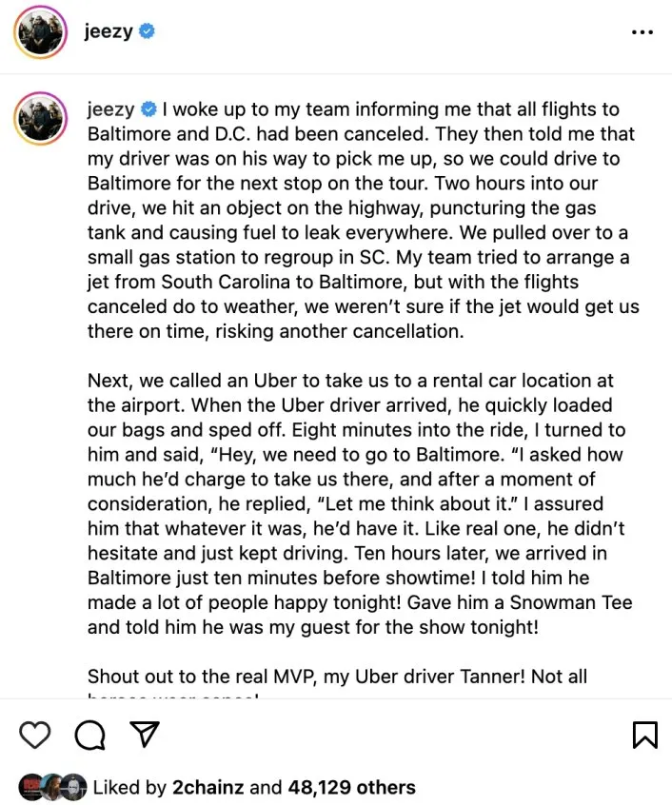Click the third liker avatar
This screenshot has width=672, height=805.
(73, 787)
